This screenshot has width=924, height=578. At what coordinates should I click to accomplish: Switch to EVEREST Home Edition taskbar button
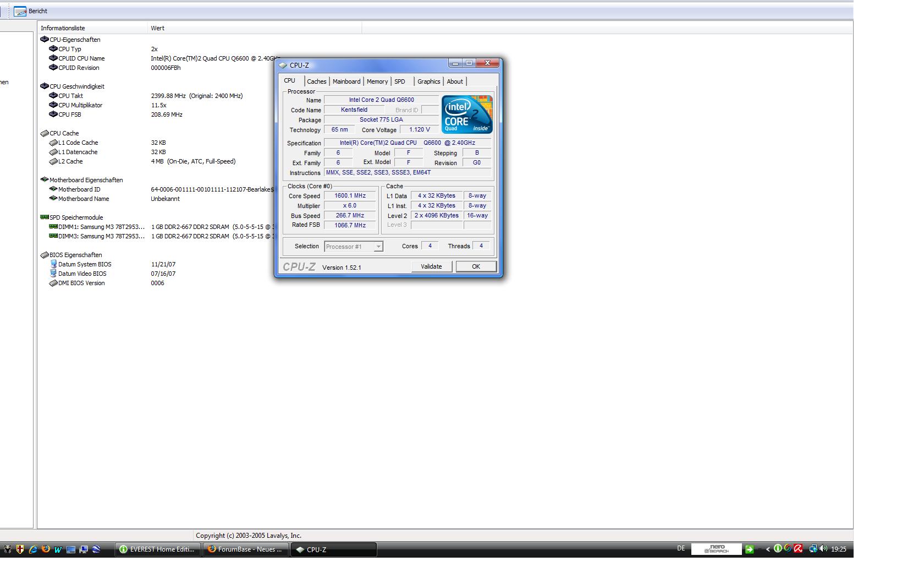(x=158, y=549)
